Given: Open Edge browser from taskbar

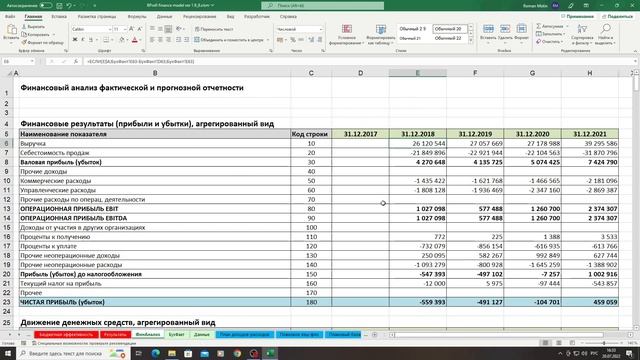Looking at the screenshot, I should tap(156, 353).
